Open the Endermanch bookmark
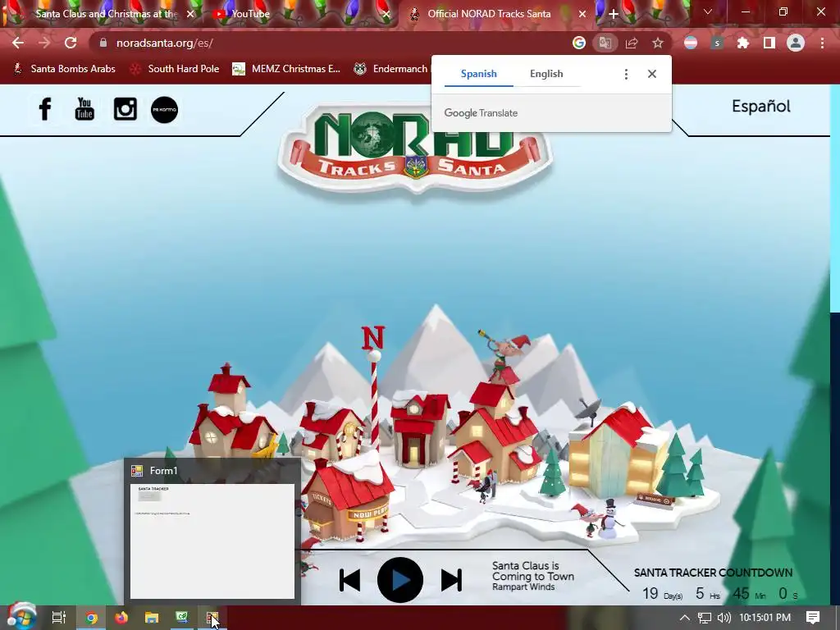Image resolution: width=840 pixels, height=630 pixels. tap(391, 69)
